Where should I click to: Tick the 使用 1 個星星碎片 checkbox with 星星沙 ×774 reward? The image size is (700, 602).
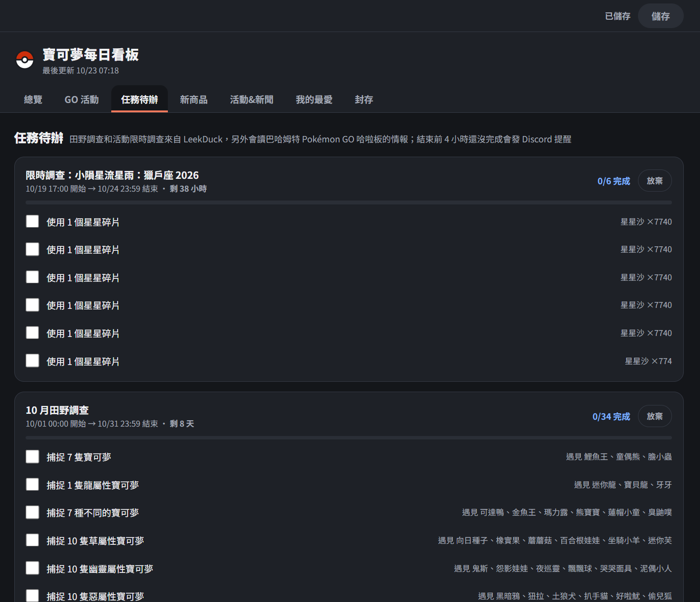tap(32, 361)
